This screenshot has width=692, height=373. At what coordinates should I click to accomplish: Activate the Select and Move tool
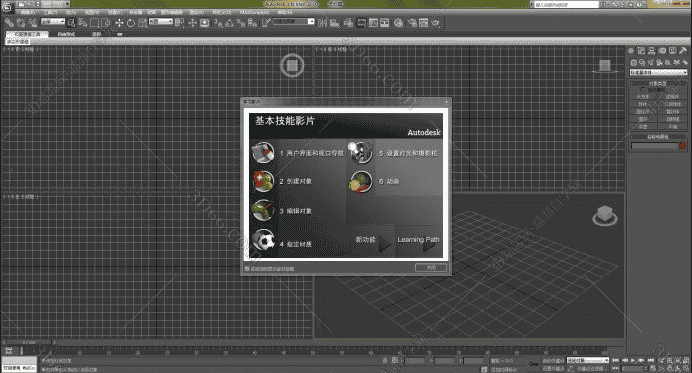tap(119, 23)
